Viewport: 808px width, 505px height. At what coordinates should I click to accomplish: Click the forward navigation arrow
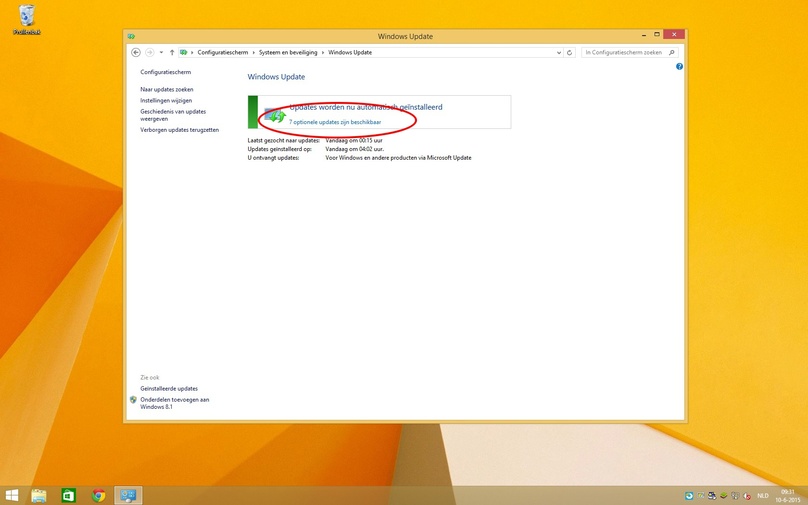click(149, 53)
